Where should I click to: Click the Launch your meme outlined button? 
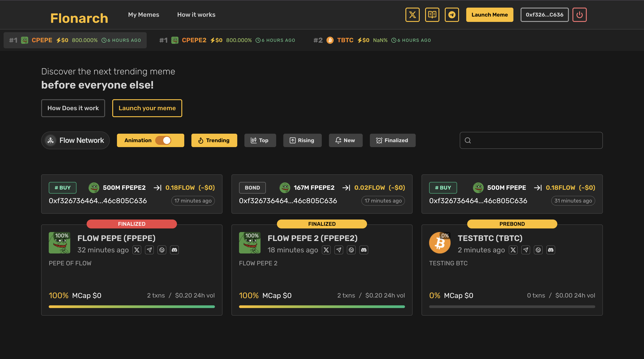147,108
